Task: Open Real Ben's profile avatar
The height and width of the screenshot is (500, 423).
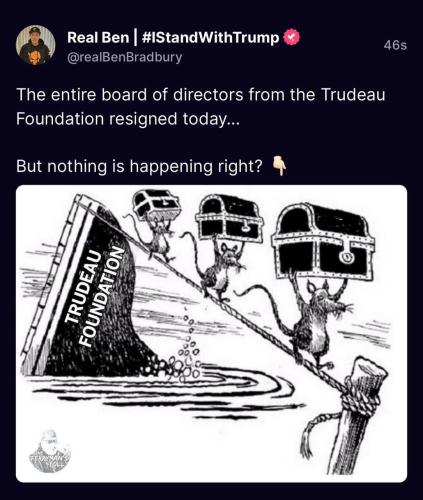Action: pos(36,45)
